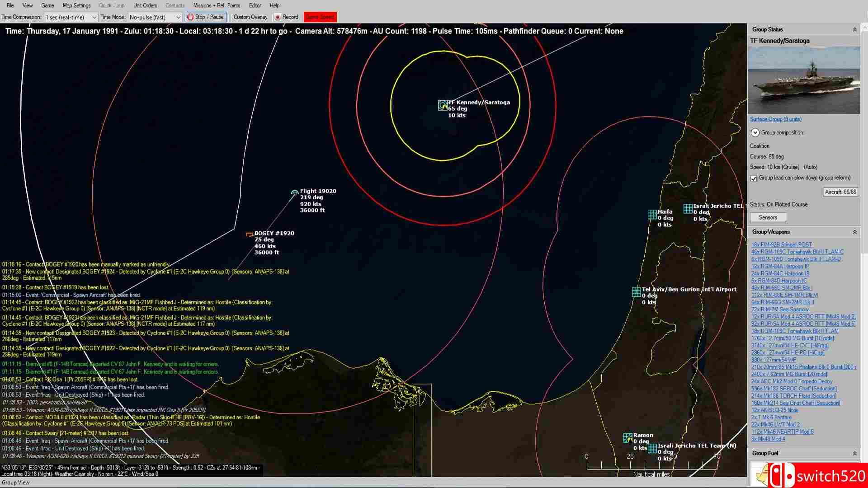Screen dimensions: 868x488
Task: Select the Ramon facility icon
Action: pyautogui.click(x=627, y=437)
